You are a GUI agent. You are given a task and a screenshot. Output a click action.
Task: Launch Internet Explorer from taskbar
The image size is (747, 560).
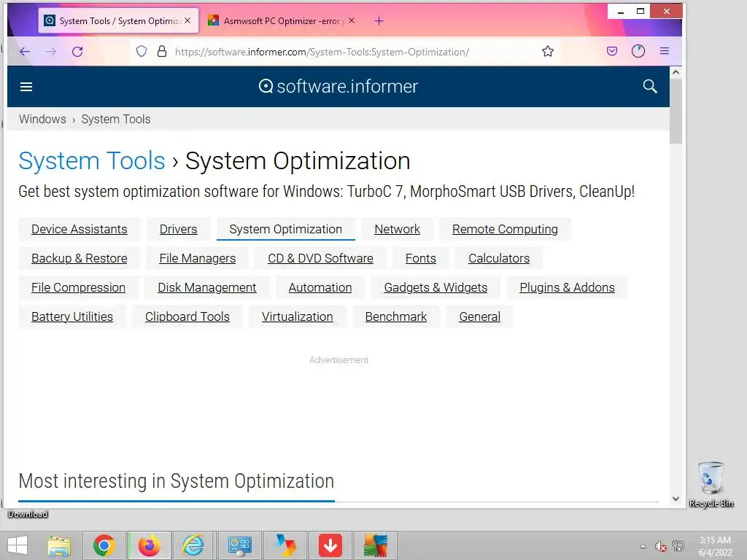(x=193, y=545)
